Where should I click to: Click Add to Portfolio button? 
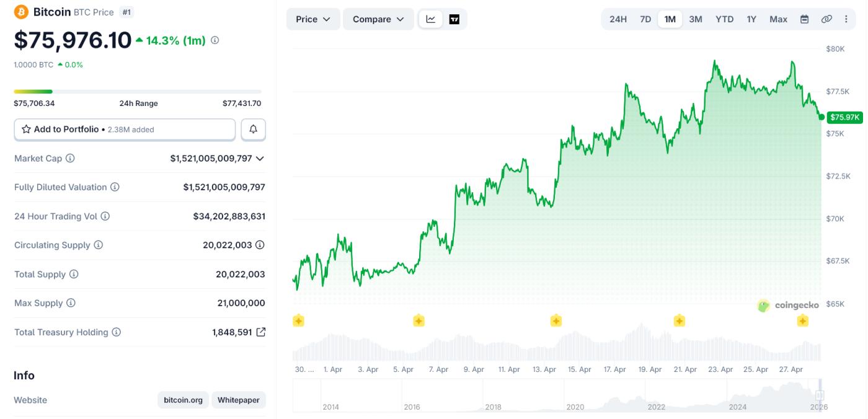125,130
